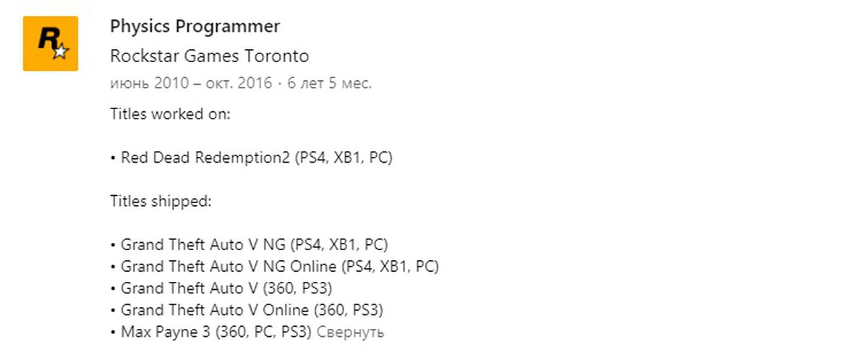Click the 6 лет 5 мес. duration
Viewport: 868px width, 352px height.
pos(329,83)
